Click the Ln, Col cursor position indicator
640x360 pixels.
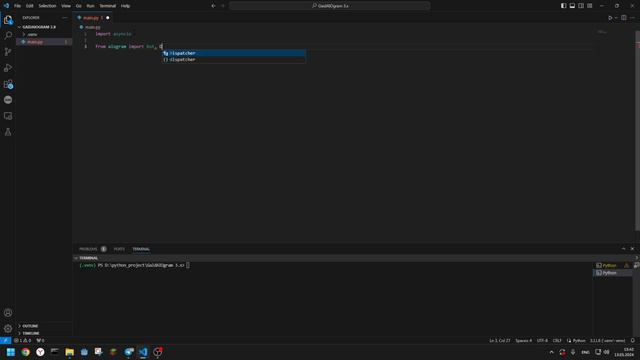tap(500, 340)
